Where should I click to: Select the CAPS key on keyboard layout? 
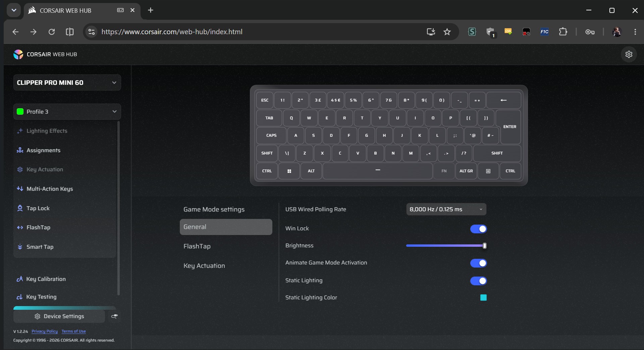pos(271,135)
